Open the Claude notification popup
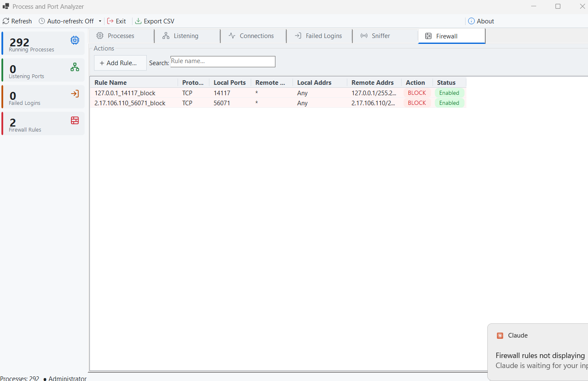 coord(538,352)
